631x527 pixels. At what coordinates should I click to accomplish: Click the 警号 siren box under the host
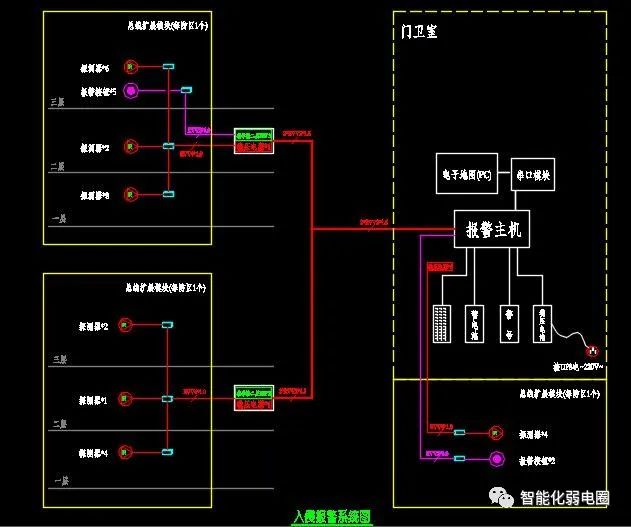pos(509,324)
